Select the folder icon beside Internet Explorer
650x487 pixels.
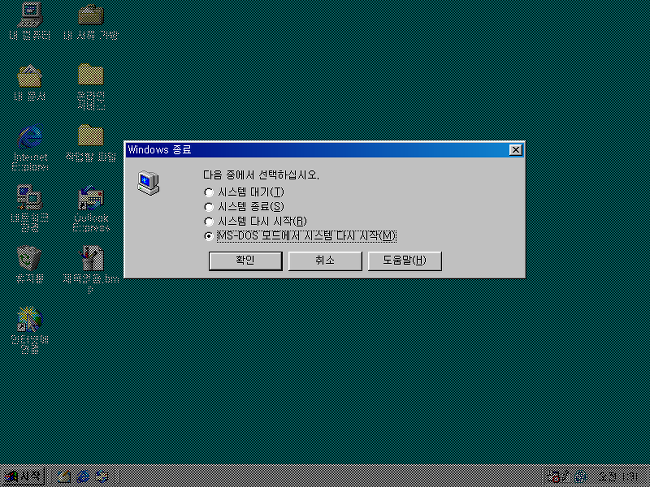(91, 135)
